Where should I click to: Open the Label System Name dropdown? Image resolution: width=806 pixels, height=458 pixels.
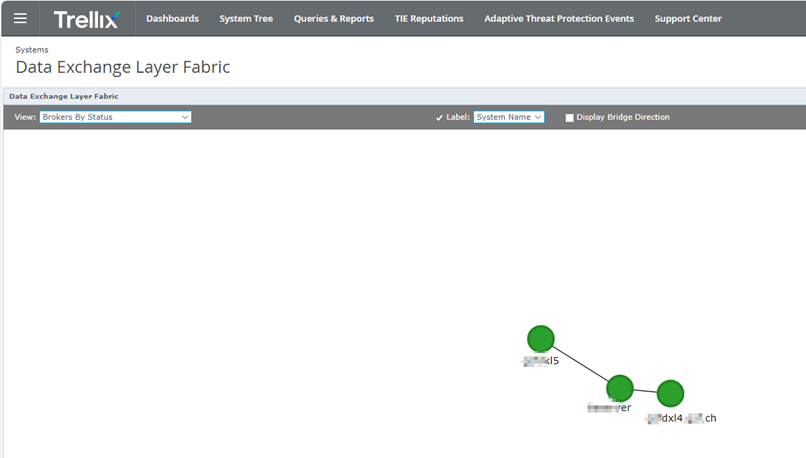coord(508,117)
